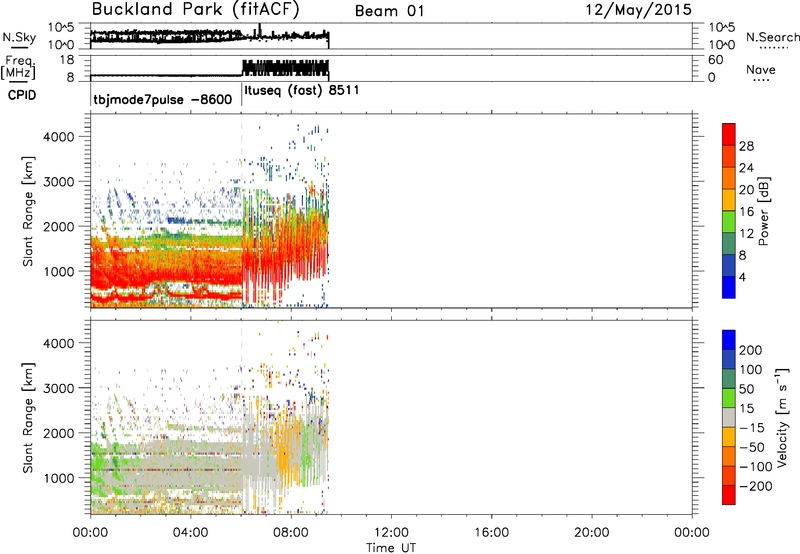This screenshot has width=800, height=554.
Task: Click the '60' Nave axis value
Action: pyautogui.click(x=715, y=60)
